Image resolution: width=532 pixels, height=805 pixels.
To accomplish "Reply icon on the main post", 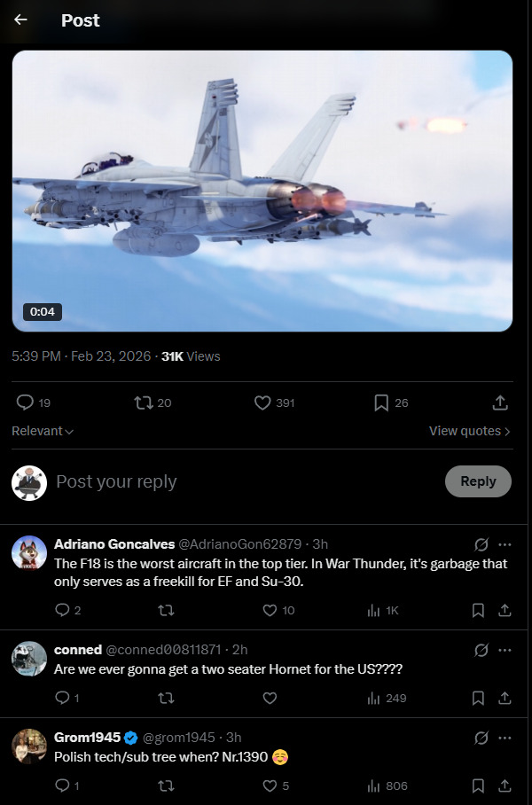I will [26, 402].
